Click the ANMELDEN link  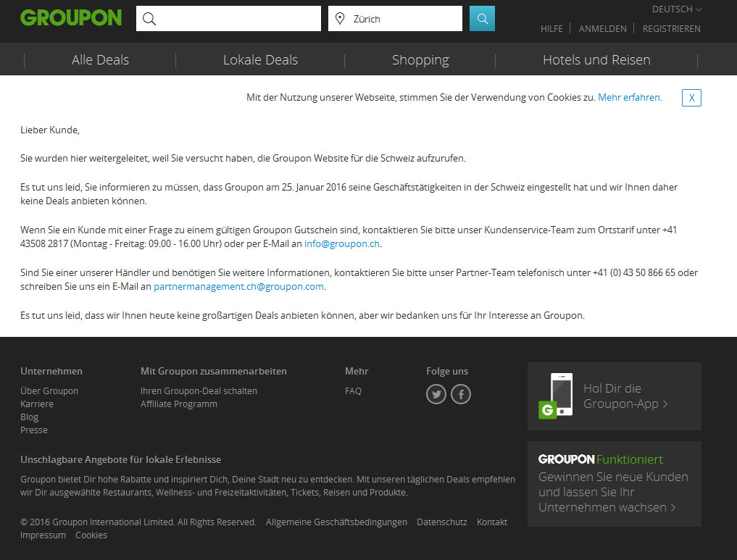tap(603, 29)
